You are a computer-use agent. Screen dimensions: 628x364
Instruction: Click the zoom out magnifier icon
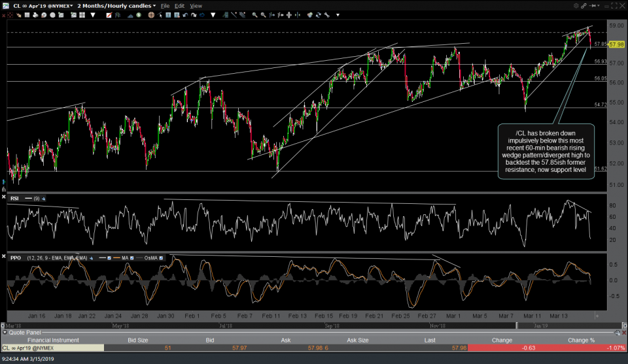pyautogui.click(x=264, y=15)
